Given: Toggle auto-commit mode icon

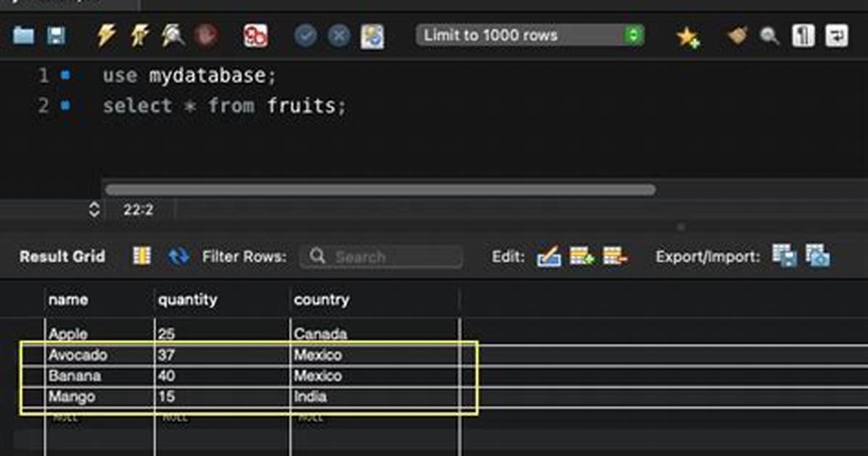Looking at the screenshot, I should [372, 36].
